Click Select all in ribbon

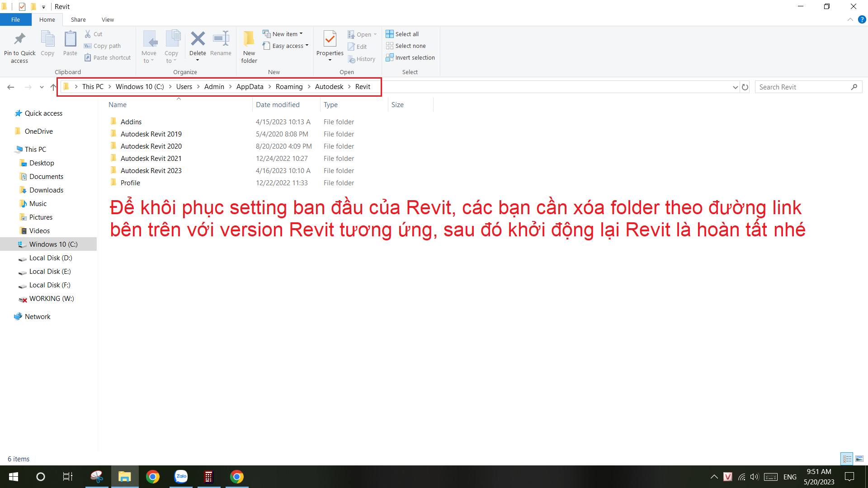tap(402, 34)
